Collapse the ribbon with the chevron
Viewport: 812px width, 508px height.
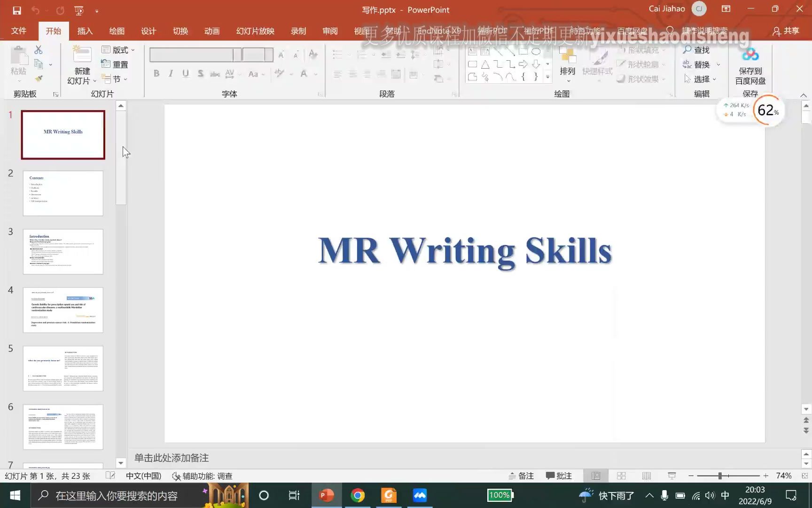(804, 95)
